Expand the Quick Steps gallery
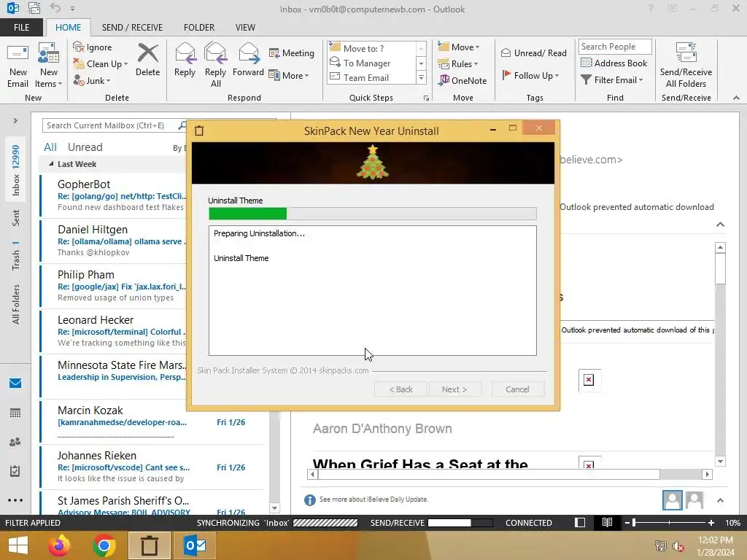 pyautogui.click(x=421, y=78)
